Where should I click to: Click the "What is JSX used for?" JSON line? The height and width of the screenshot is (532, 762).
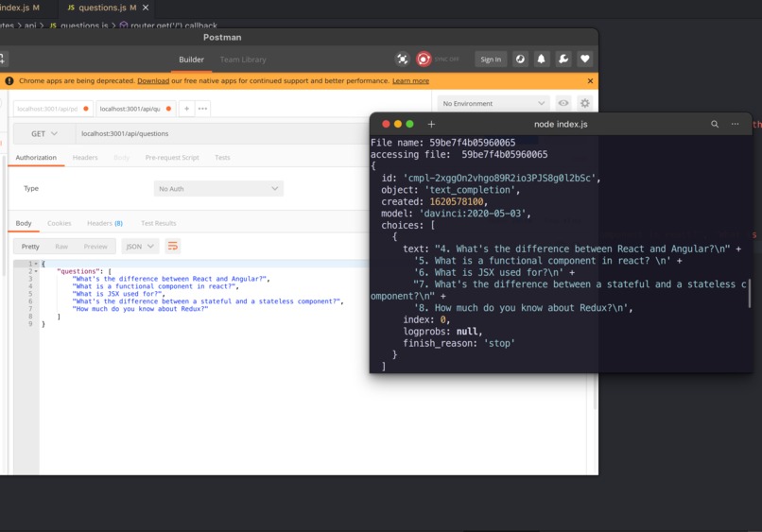pyautogui.click(x=119, y=294)
